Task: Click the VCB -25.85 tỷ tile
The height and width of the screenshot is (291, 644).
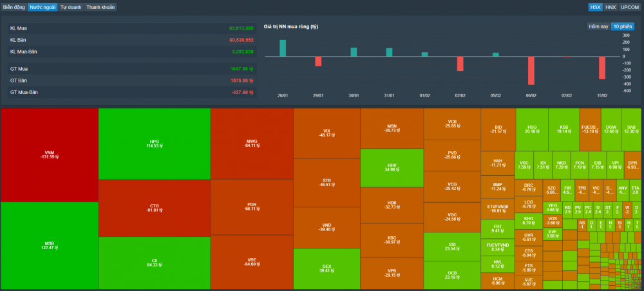Action: click(x=452, y=124)
